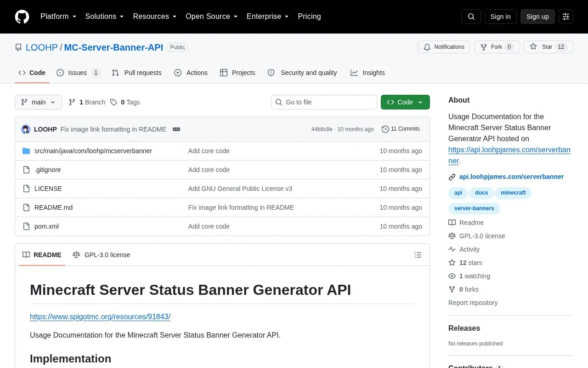The width and height of the screenshot is (588, 368).
Task: Click the api topic tag
Action: (x=458, y=193)
